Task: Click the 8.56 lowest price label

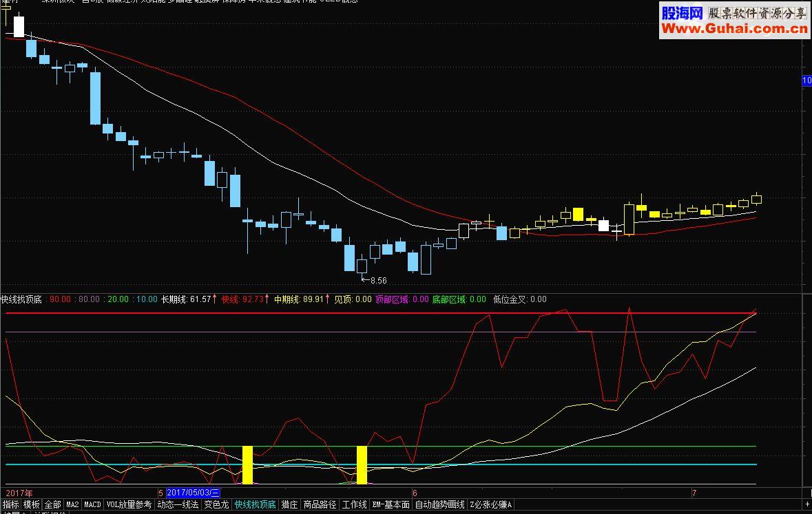Action: coord(379,281)
